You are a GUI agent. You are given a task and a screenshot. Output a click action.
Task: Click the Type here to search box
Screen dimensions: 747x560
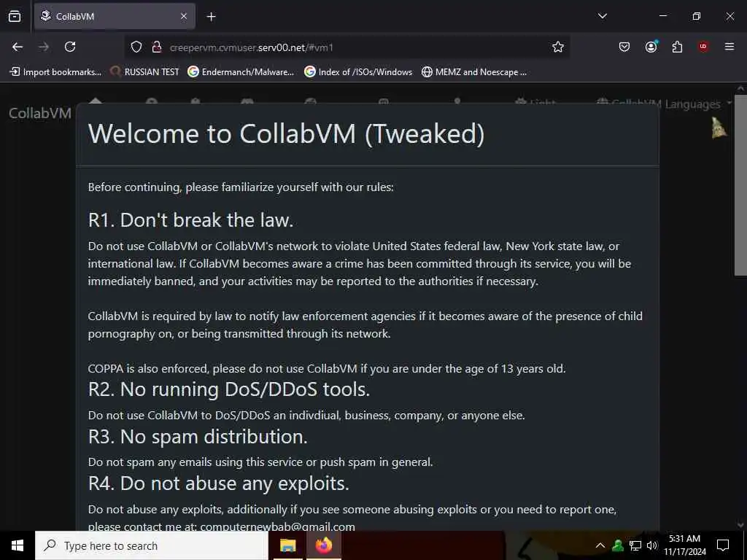(152, 545)
